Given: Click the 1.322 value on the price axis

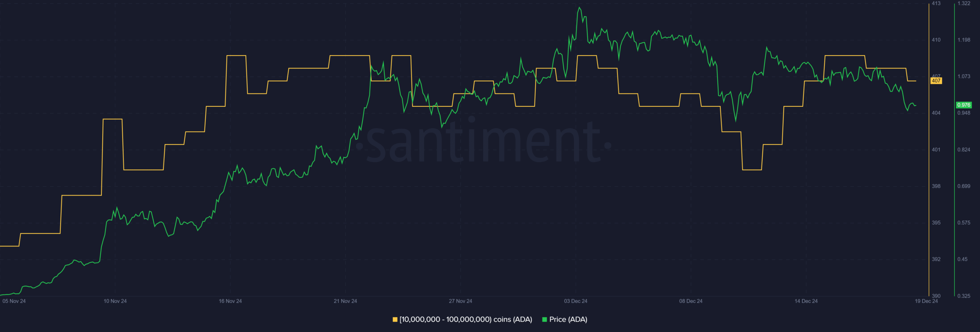Looking at the screenshot, I should (x=964, y=3).
